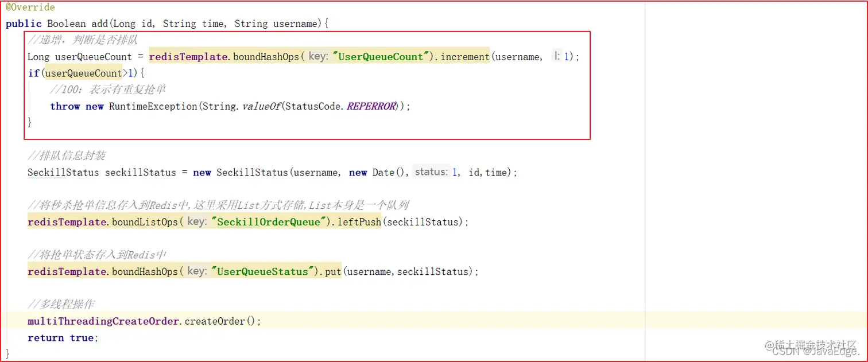
Task: Click the Boolean return type
Action: tap(67, 24)
